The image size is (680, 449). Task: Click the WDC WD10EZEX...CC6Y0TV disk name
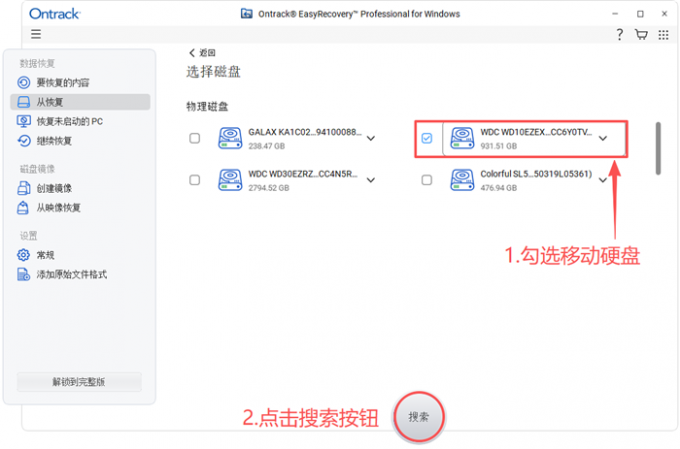[x=536, y=132]
